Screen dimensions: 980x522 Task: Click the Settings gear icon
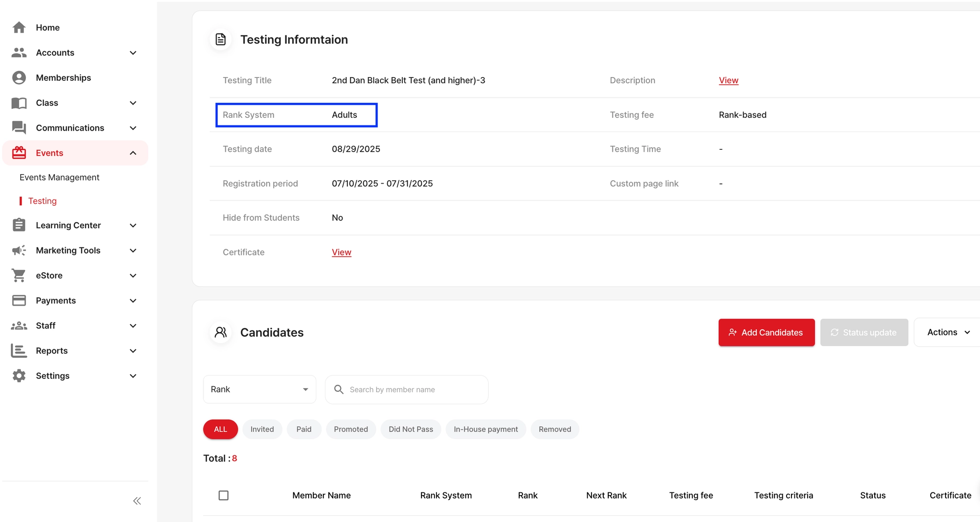19,376
